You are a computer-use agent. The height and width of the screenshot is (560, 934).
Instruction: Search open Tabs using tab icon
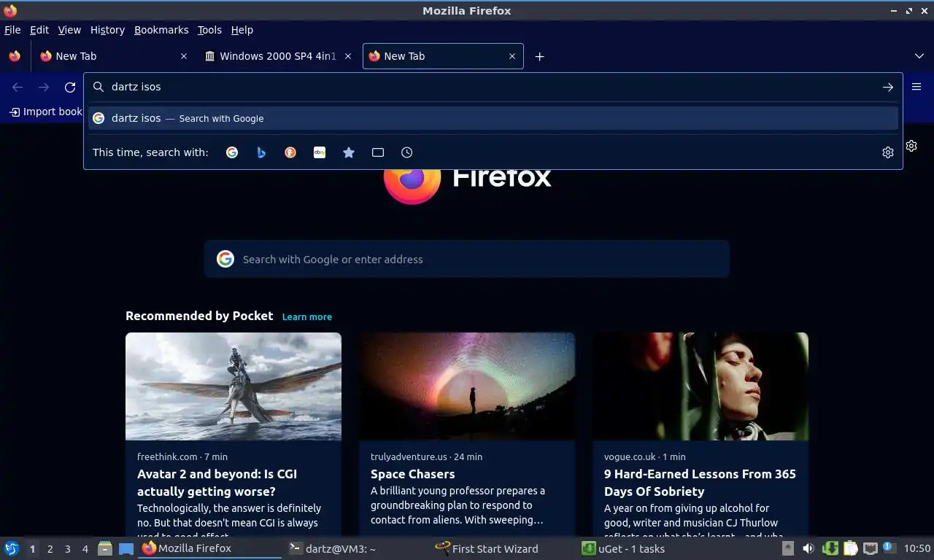click(x=378, y=152)
